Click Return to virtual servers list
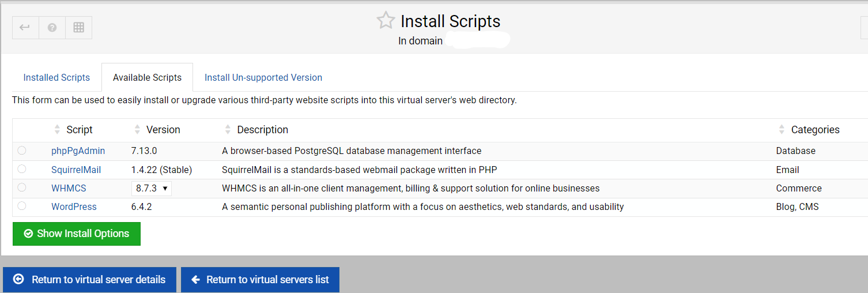Image resolution: width=868 pixels, height=293 pixels. tap(260, 280)
